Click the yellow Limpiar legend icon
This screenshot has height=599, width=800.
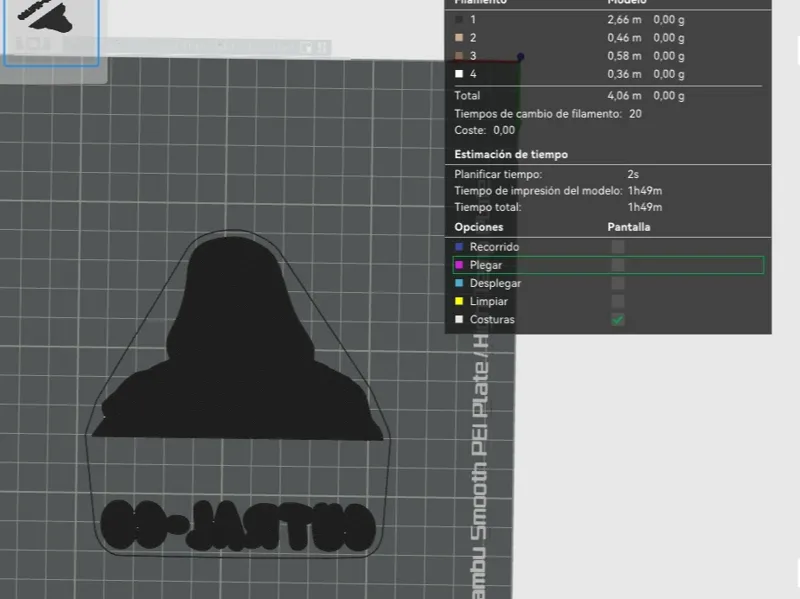pyautogui.click(x=459, y=301)
